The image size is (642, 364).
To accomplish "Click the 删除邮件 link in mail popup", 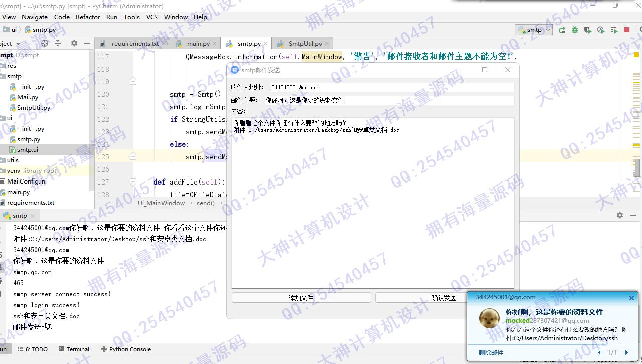I will (x=491, y=353).
